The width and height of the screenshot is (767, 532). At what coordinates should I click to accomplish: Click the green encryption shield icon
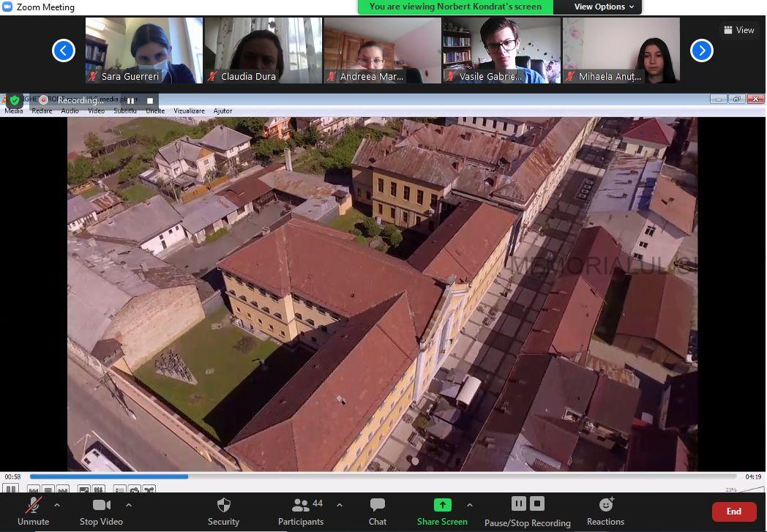15,100
